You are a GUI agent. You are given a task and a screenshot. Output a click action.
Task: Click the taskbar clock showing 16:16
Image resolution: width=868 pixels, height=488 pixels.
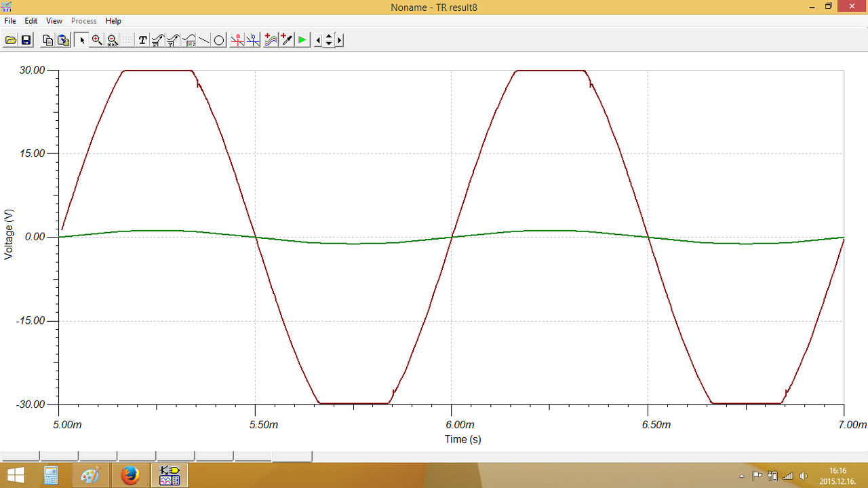838,476
